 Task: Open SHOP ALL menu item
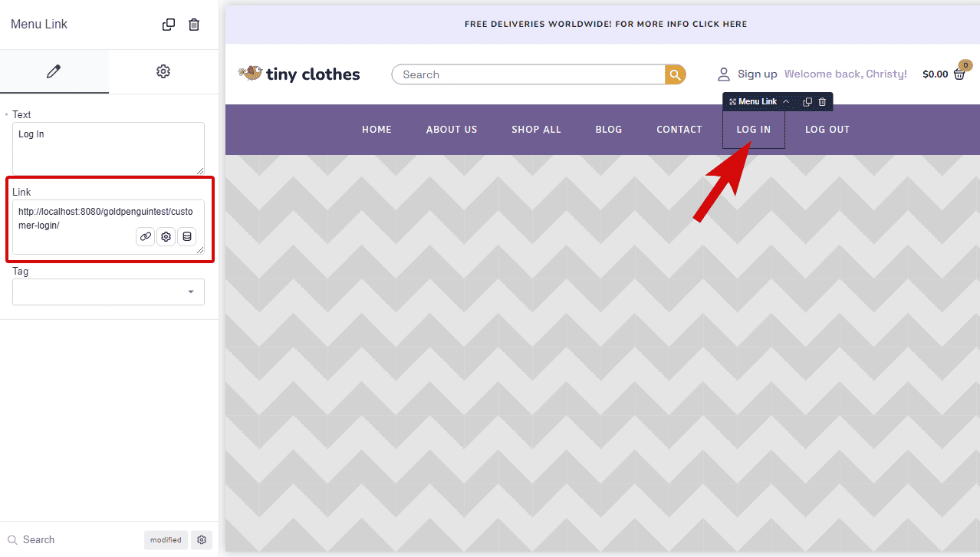(536, 130)
